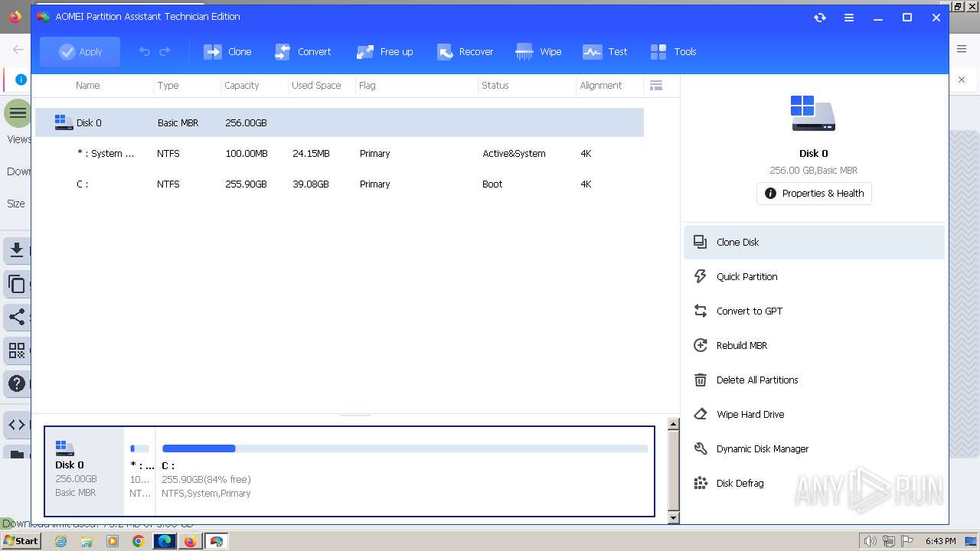Select the small system partition block in disk map
Screen dimensions: 980x551
139,471
